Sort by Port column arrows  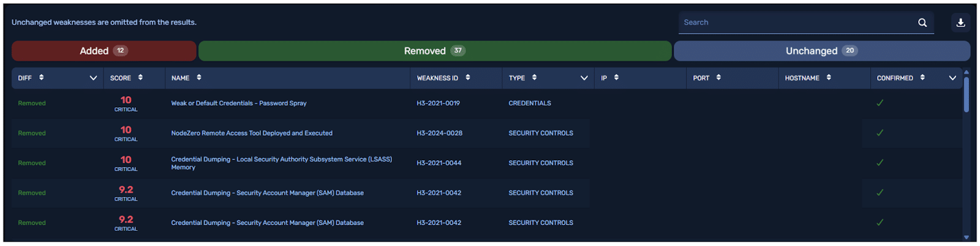pyautogui.click(x=718, y=78)
